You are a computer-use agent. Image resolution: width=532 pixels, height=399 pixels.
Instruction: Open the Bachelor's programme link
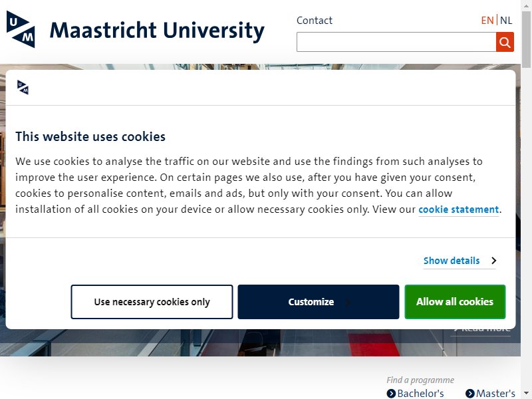click(x=420, y=394)
